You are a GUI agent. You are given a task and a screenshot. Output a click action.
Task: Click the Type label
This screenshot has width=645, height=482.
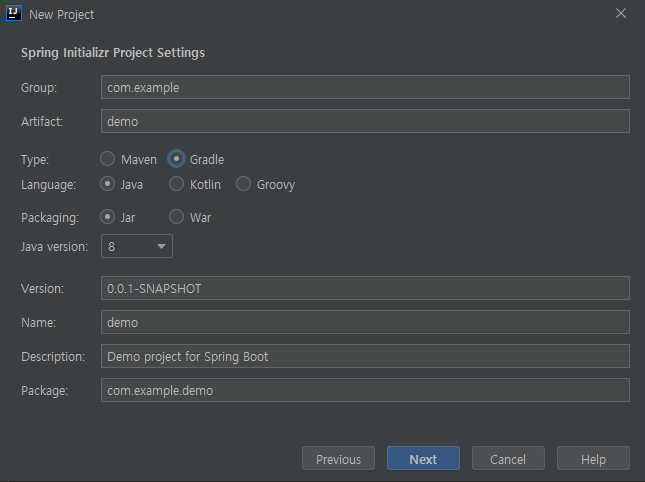click(x=35, y=160)
